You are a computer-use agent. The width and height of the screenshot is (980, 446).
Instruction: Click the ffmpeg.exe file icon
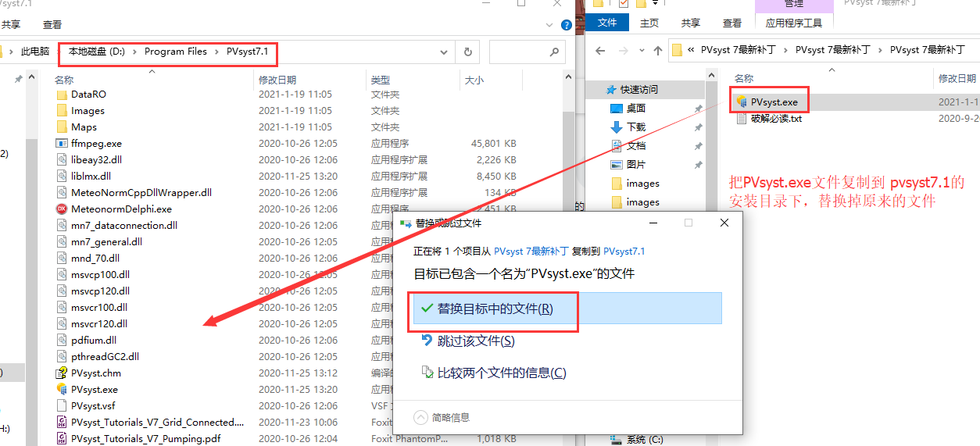pyautogui.click(x=63, y=144)
